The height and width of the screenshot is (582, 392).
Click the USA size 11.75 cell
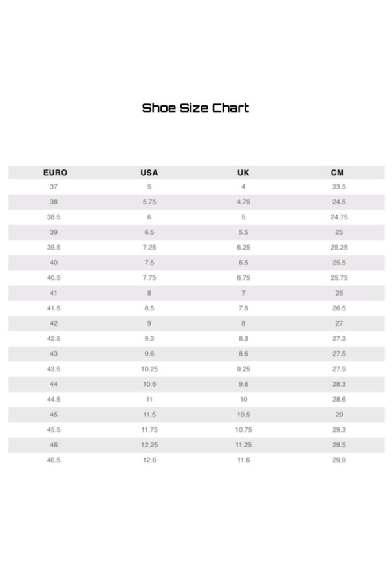coord(149,430)
